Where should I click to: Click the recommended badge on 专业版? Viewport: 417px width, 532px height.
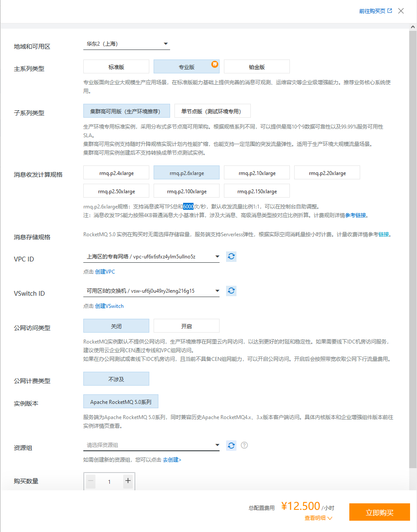coord(215,64)
